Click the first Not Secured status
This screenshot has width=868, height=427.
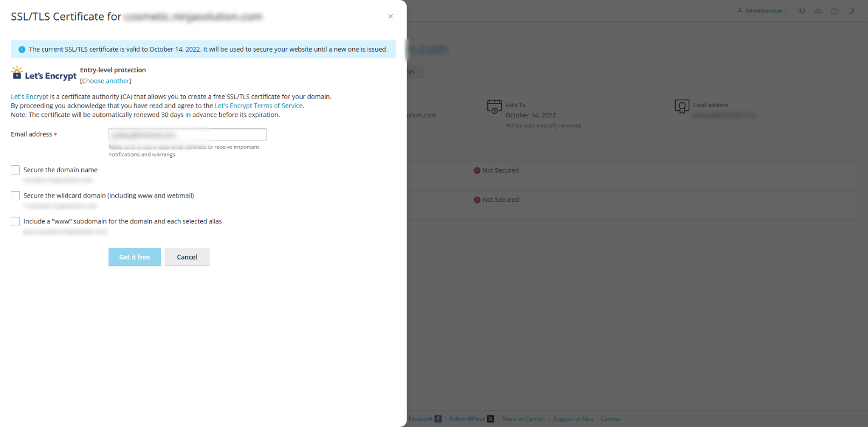(501, 171)
